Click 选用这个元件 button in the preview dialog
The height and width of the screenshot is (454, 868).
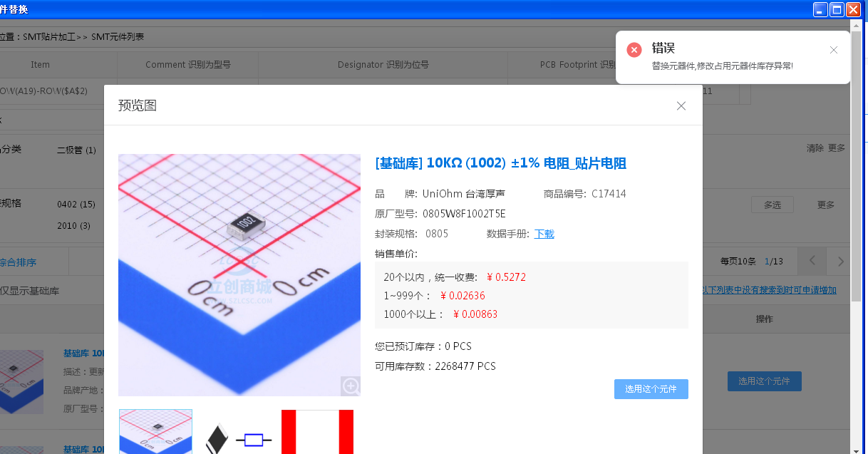pos(651,389)
